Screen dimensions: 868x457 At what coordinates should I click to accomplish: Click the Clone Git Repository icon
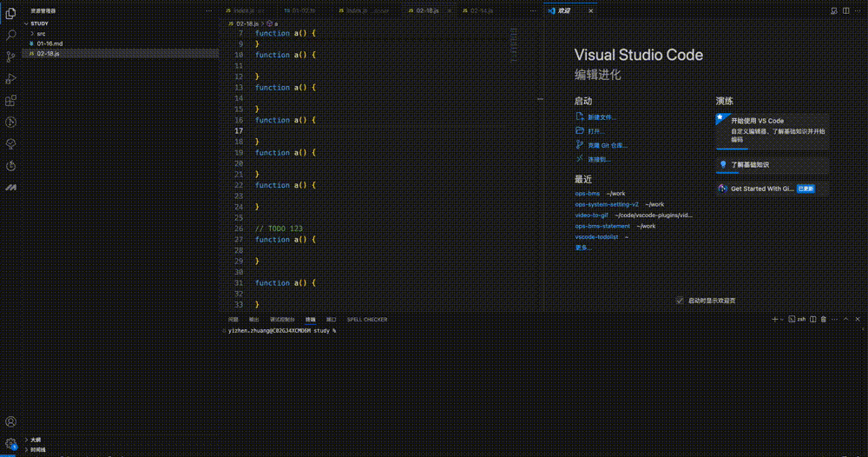[x=580, y=144]
